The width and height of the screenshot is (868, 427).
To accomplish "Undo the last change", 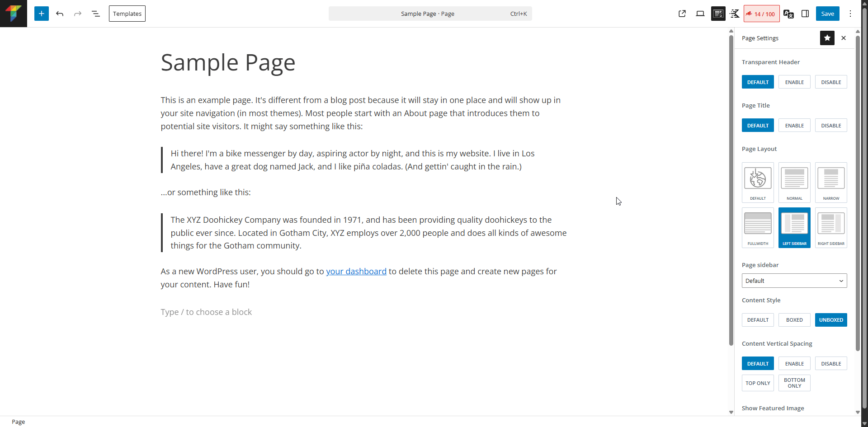I will [x=60, y=14].
